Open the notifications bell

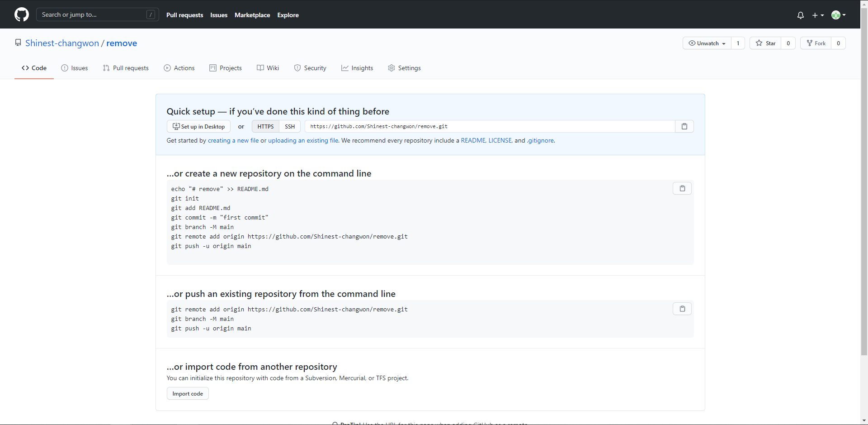click(x=801, y=15)
